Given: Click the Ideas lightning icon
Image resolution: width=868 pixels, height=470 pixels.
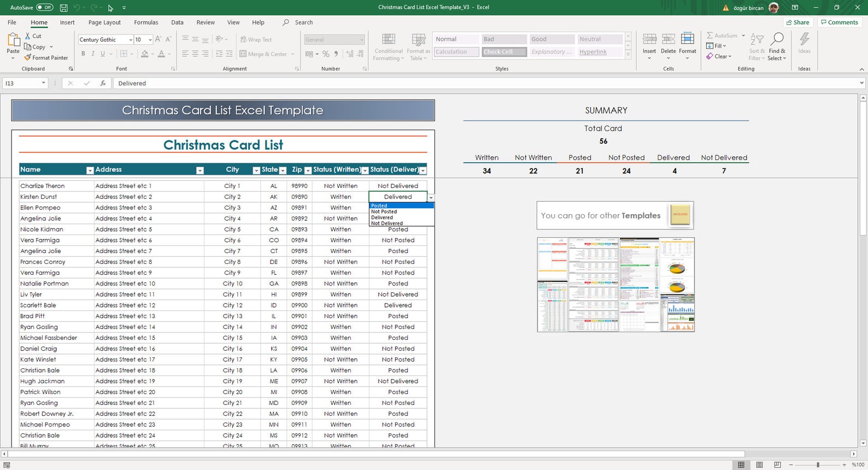Looking at the screenshot, I should 805,39.
